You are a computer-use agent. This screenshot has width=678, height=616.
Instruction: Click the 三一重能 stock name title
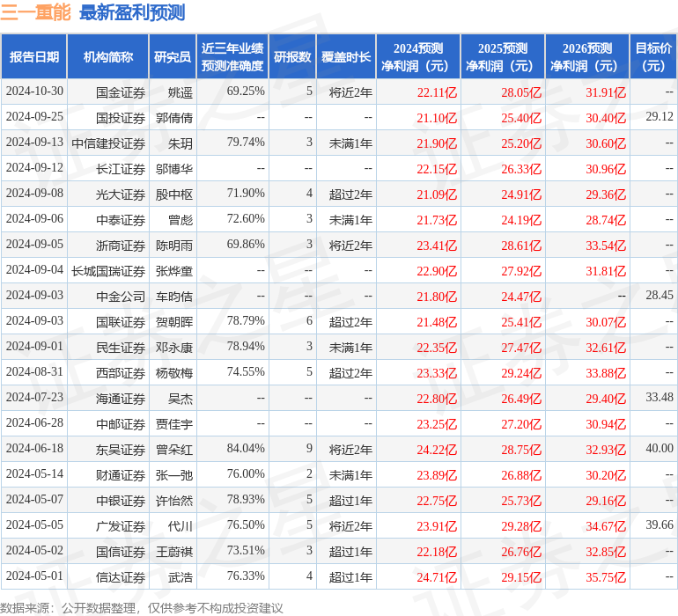point(35,13)
